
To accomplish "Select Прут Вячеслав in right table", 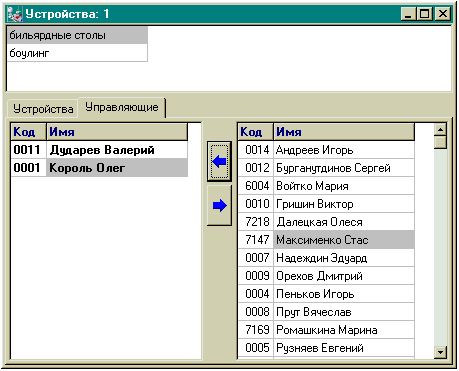I will click(344, 312).
